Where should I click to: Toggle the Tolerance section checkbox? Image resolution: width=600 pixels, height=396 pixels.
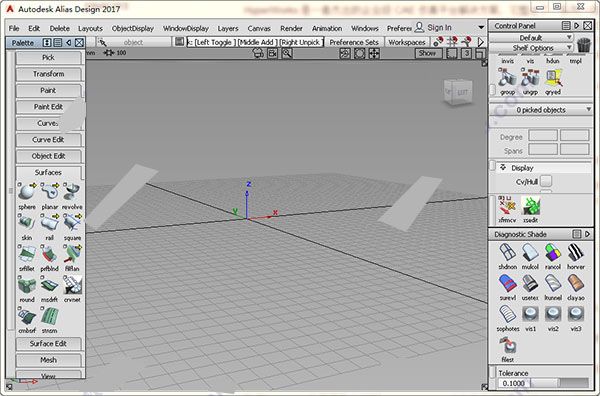tap(493, 372)
